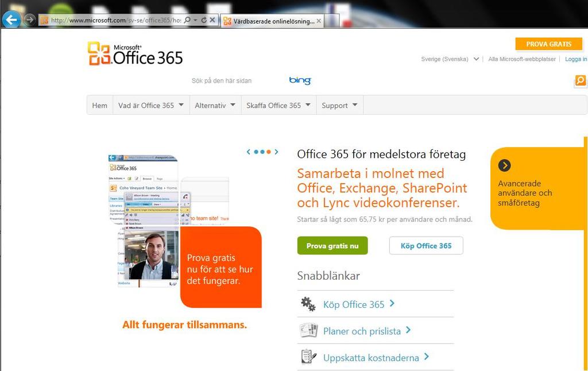The height and width of the screenshot is (371, 588).
Task: Open the Sverige (Svenska) region dropdown
Action: click(x=450, y=59)
